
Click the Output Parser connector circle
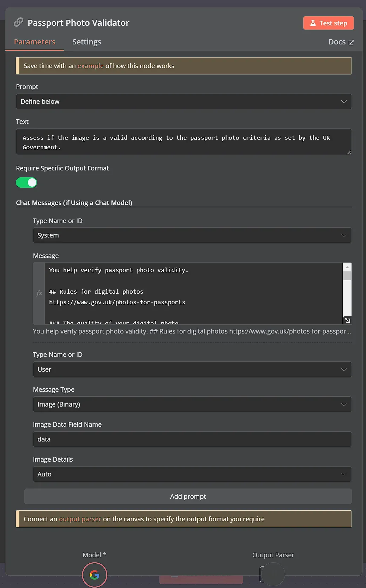[273, 575]
